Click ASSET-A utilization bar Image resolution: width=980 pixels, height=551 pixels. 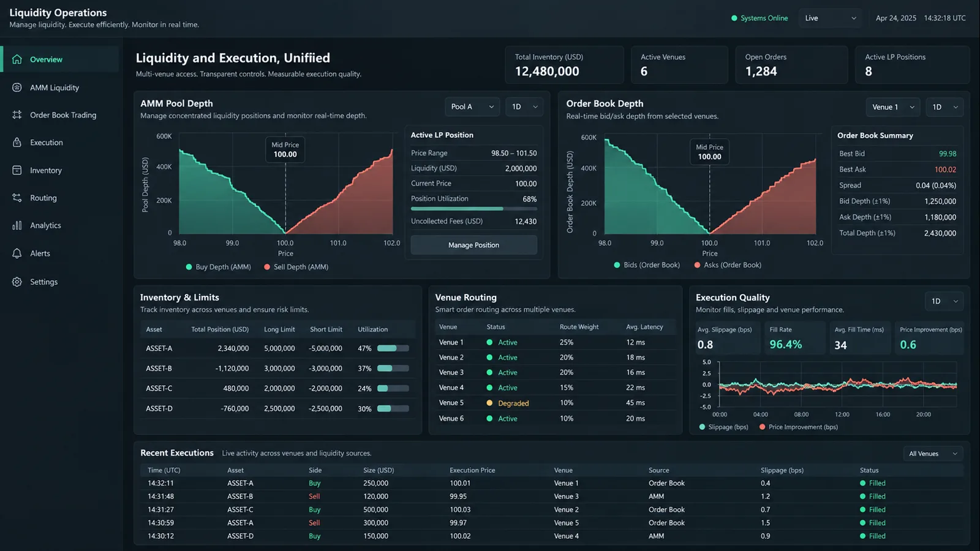393,348
